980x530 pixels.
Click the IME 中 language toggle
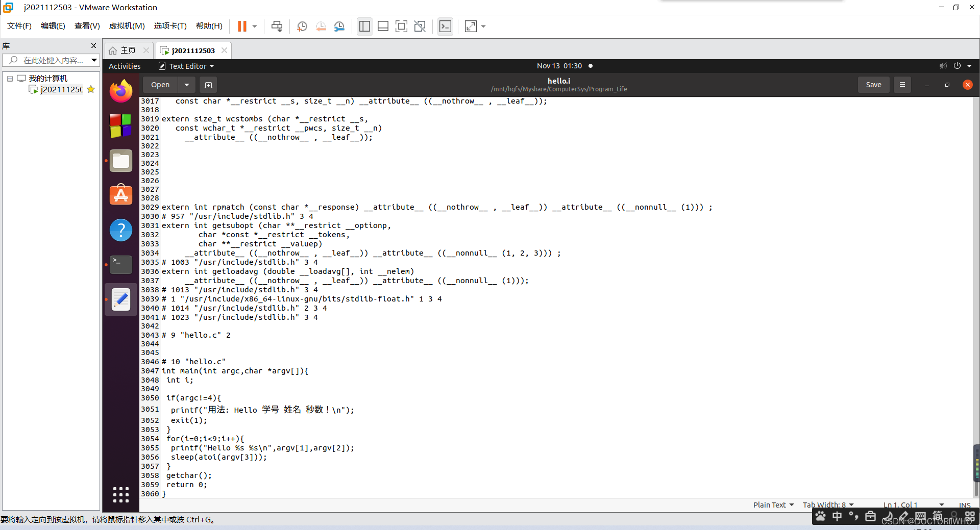coord(837,516)
